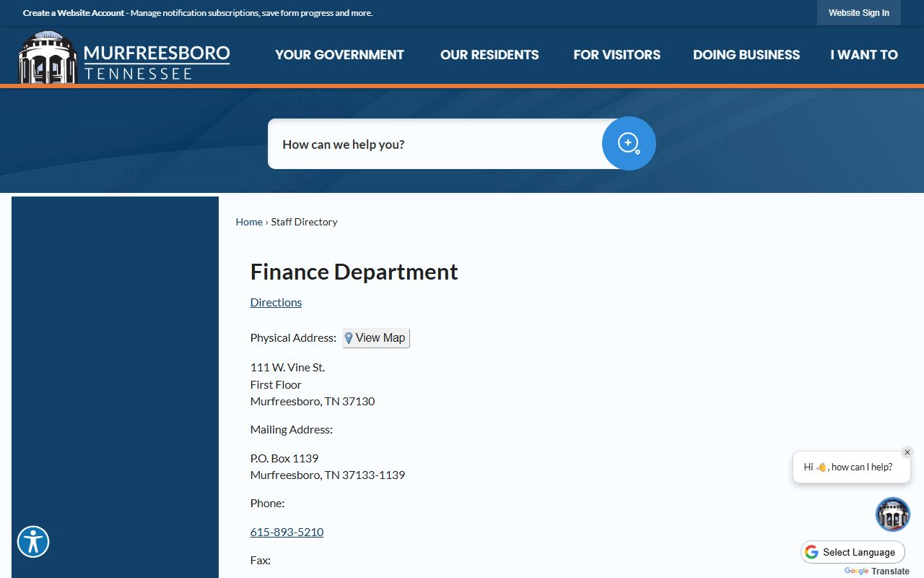Open Doing Business menu
This screenshot has width=924, height=578.
(746, 55)
